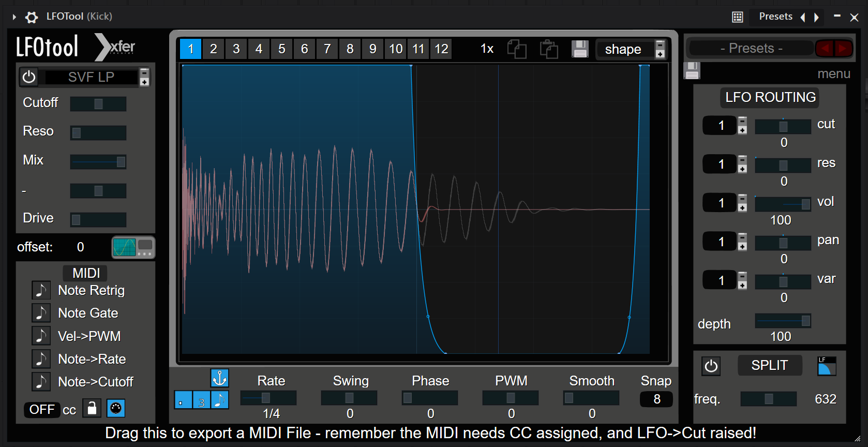Click the paste shape icon

click(x=549, y=49)
